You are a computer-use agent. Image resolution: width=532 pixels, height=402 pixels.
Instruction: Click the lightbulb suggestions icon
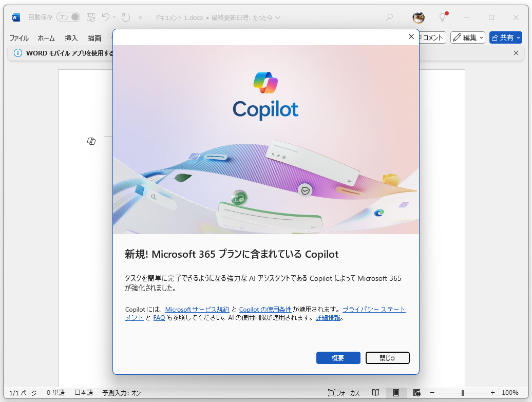tap(442, 17)
